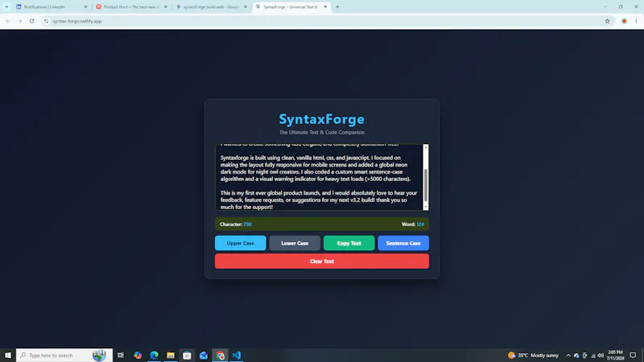Open the tab search dropdown
Viewport: 644px width, 362px height.
6,7
